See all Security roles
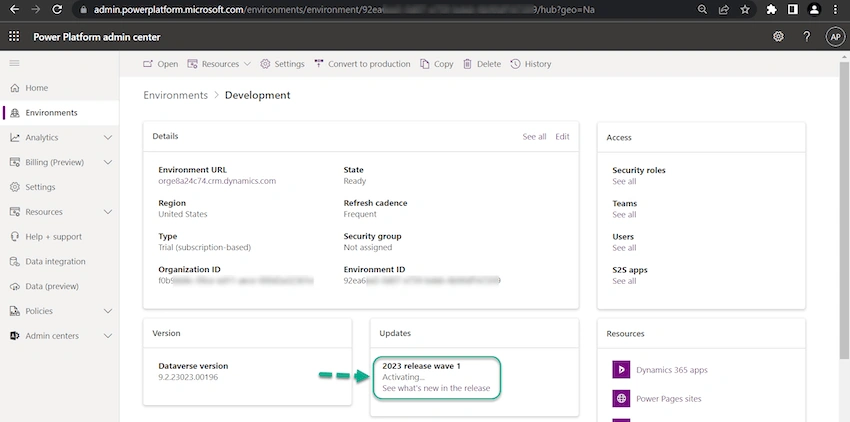 tap(624, 182)
